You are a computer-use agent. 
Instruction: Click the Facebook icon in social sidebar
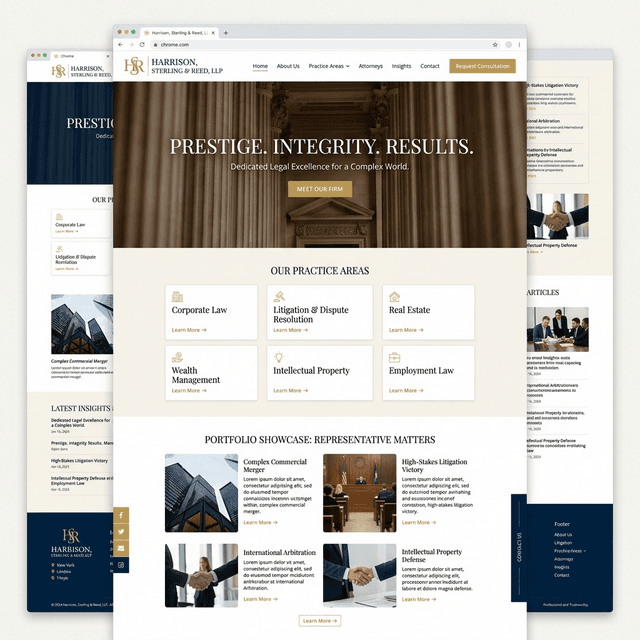point(121,516)
